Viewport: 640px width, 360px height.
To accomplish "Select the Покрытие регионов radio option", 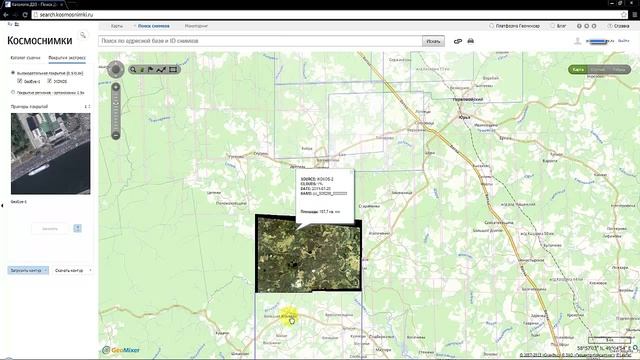I will click(13, 93).
